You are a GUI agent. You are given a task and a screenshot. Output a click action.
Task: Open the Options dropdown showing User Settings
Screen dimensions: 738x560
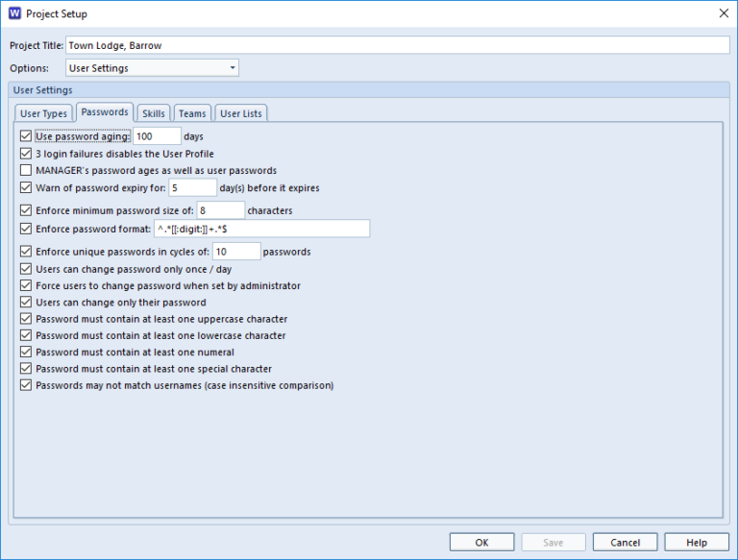152,68
